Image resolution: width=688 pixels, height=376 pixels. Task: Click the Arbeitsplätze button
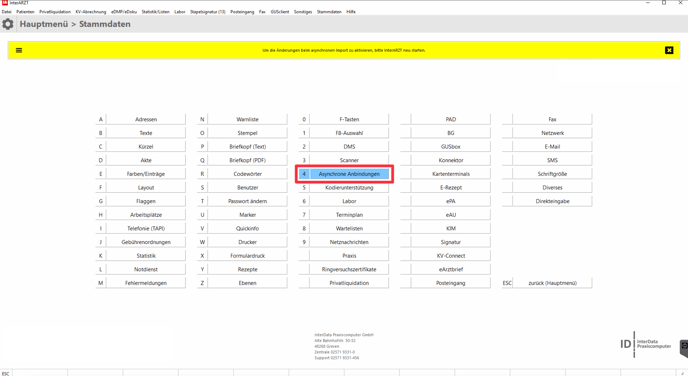pyautogui.click(x=146, y=215)
